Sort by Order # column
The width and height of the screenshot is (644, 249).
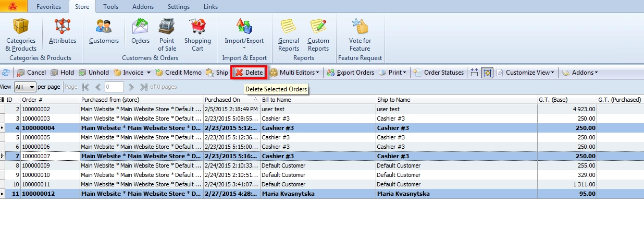click(50, 100)
